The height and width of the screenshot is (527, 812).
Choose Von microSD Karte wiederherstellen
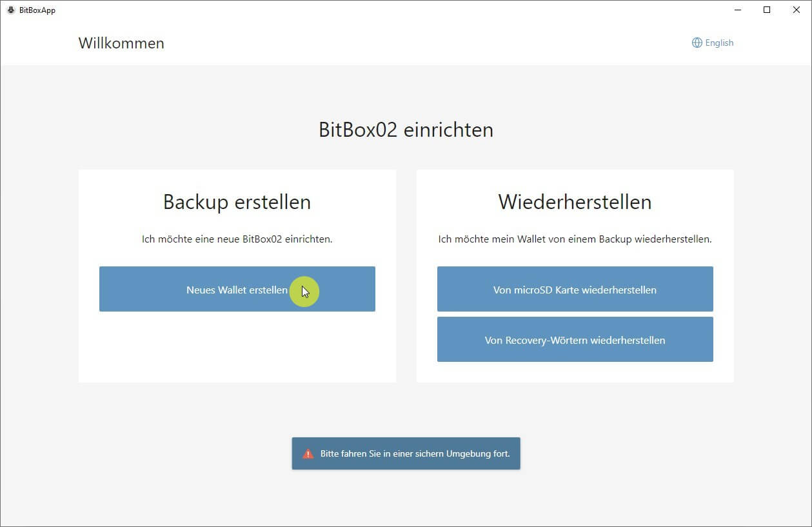point(575,289)
